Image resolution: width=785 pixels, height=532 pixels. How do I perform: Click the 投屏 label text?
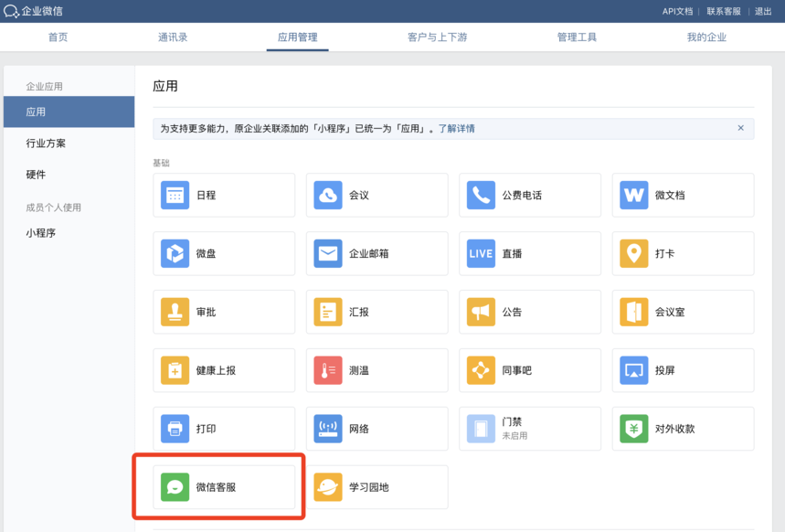click(x=665, y=371)
